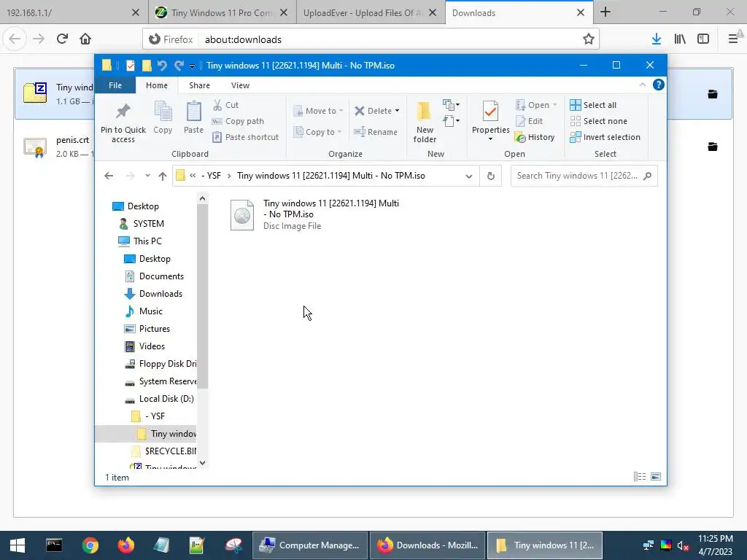This screenshot has width=747, height=560.
Task: Open Explorer help question mark icon
Action: [x=659, y=85]
